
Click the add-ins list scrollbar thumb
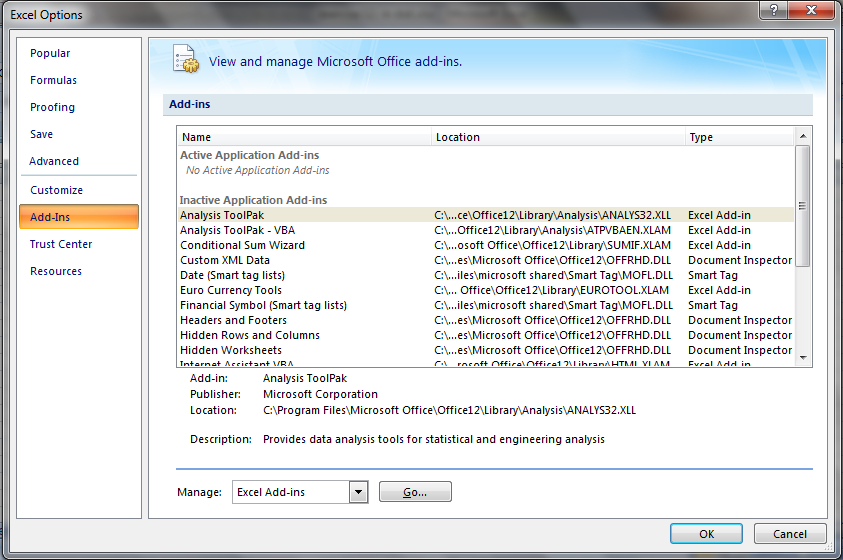click(802, 206)
